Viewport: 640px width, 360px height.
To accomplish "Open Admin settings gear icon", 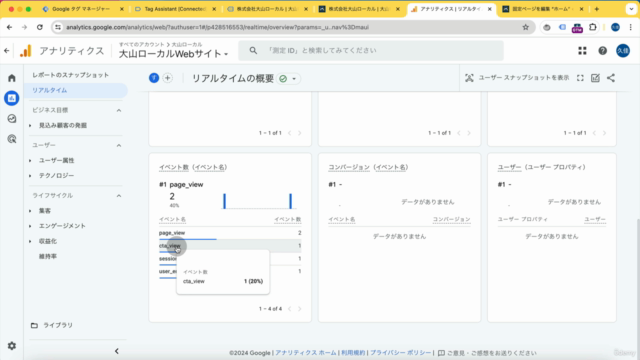I will (x=12, y=346).
